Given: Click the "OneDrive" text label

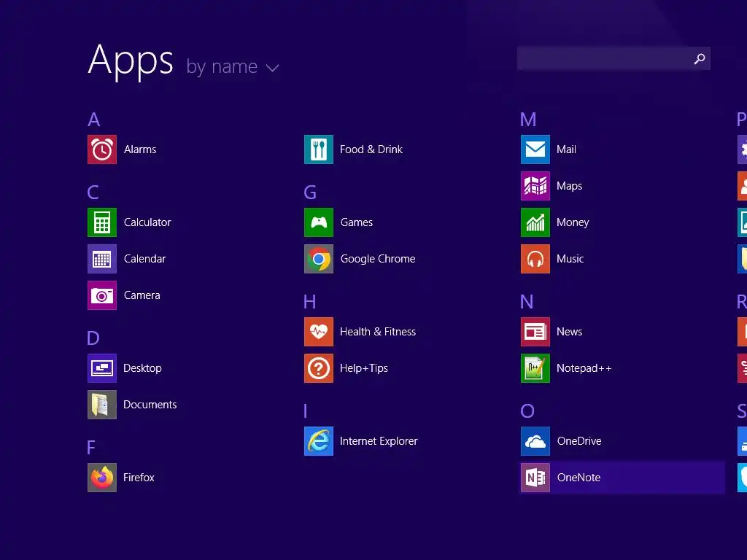Looking at the screenshot, I should 579,441.
